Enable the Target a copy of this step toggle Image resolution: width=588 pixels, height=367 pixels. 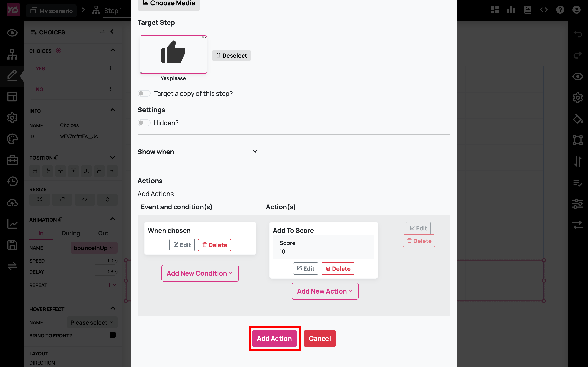click(144, 93)
